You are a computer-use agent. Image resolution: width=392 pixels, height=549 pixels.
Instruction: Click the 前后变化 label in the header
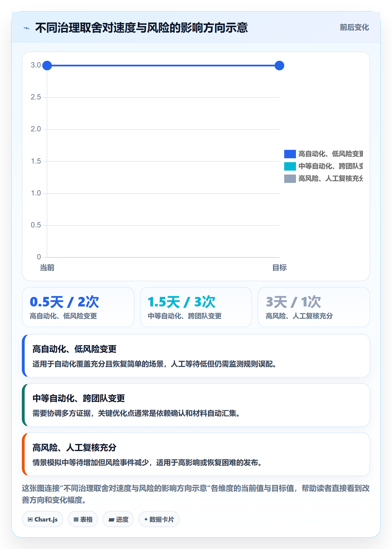[x=354, y=27]
